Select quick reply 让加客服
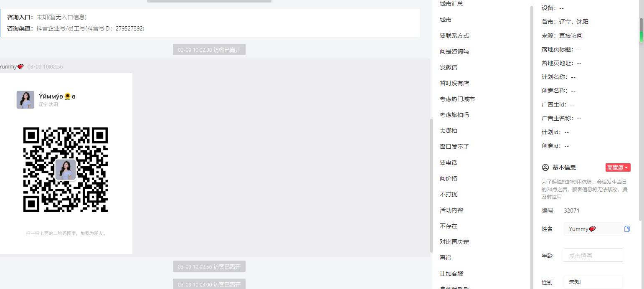The height and width of the screenshot is (289, 644). (451, 274)
